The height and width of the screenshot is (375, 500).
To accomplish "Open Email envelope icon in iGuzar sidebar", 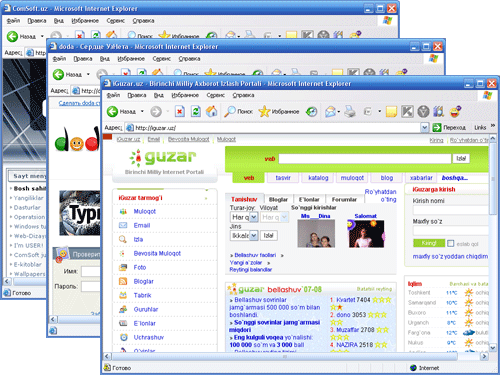I will 123,225.
